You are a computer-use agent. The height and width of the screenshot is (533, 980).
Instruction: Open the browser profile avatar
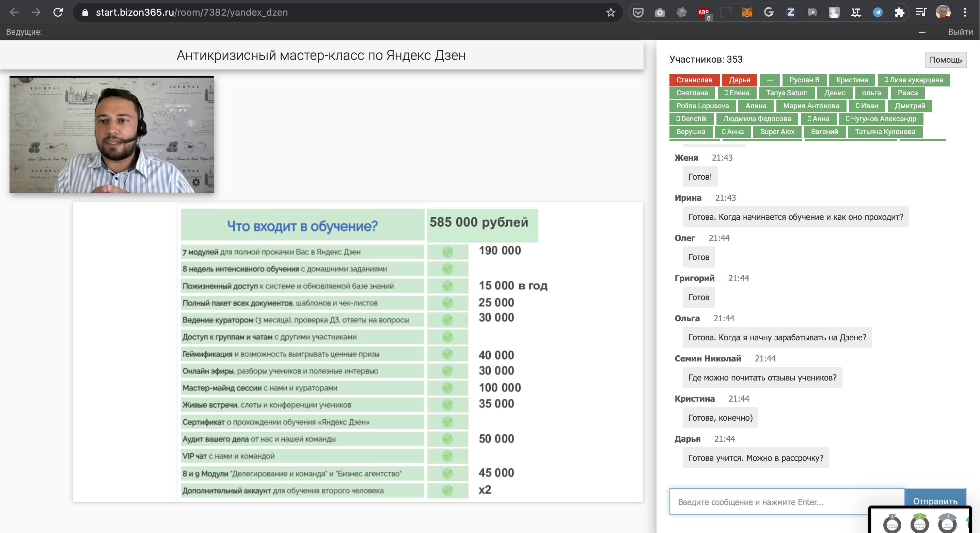[943, 12]
